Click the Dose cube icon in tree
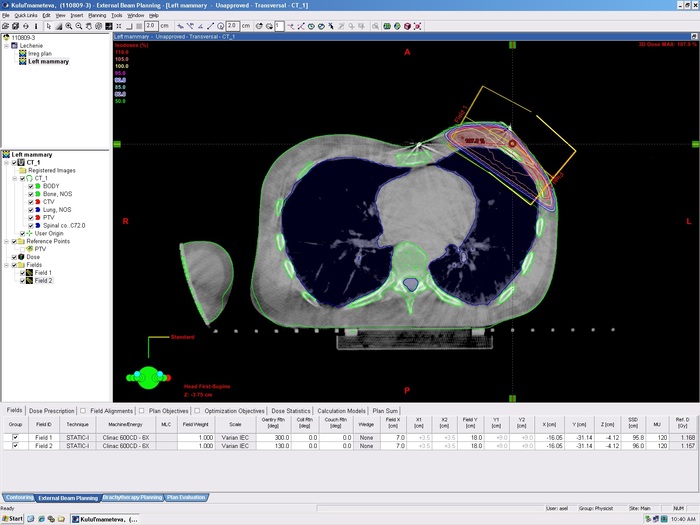The height and width of the screenshot is (525, 700). pyautogui.click(x=21, y=257)
